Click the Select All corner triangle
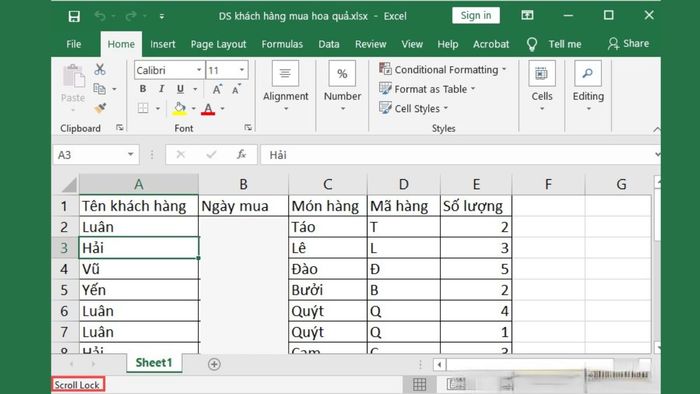Viewport: 700px width, 394px height. (x=69, y=184)
